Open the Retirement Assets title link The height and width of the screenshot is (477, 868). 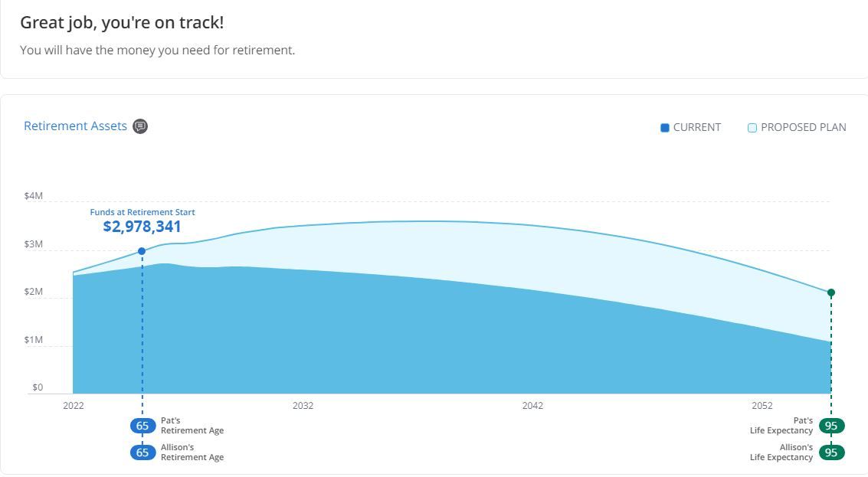point(75,126)
